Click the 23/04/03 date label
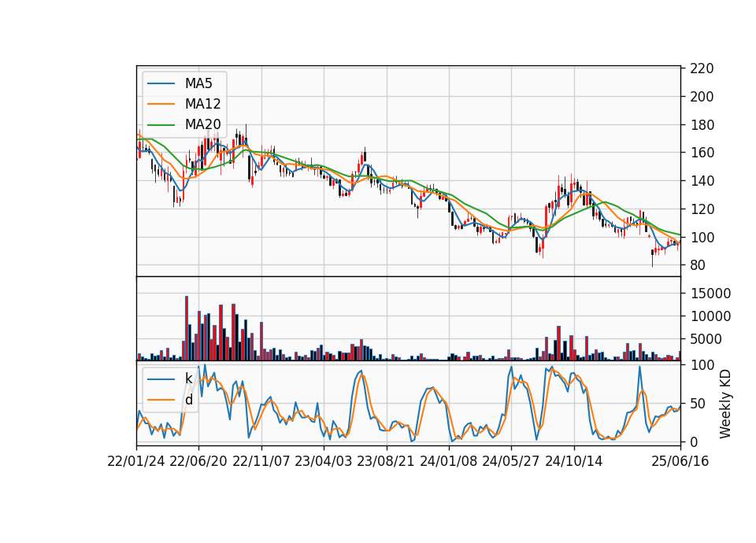Image resolution: width=756 pixels, height=543 pixels. pyautogui.click(x=324, y=461)
